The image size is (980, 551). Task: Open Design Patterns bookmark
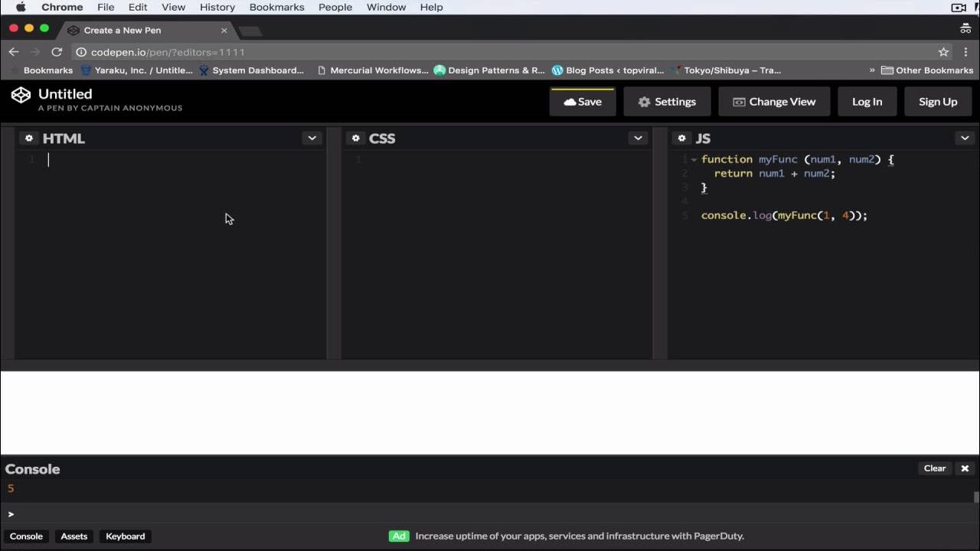pos(489,70)
